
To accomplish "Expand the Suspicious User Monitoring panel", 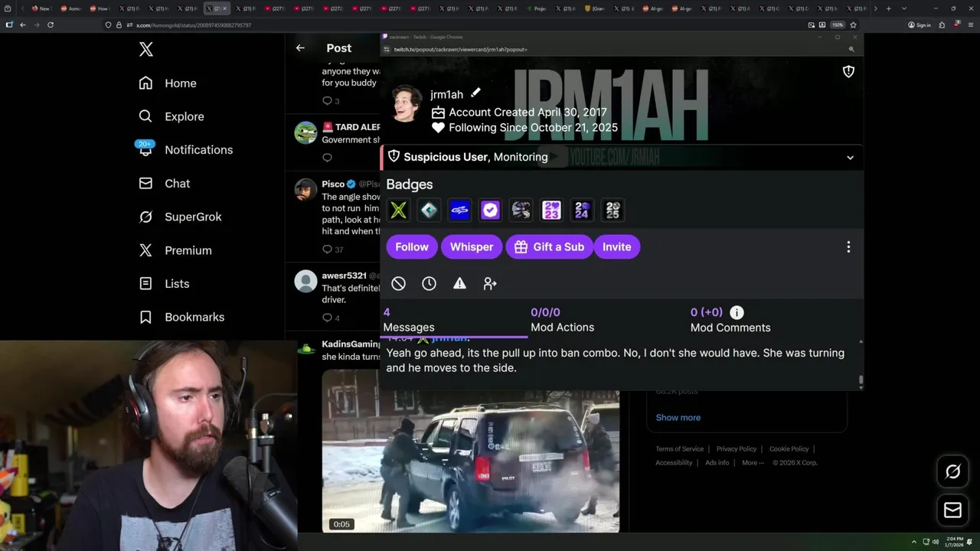I will (850, 158).
